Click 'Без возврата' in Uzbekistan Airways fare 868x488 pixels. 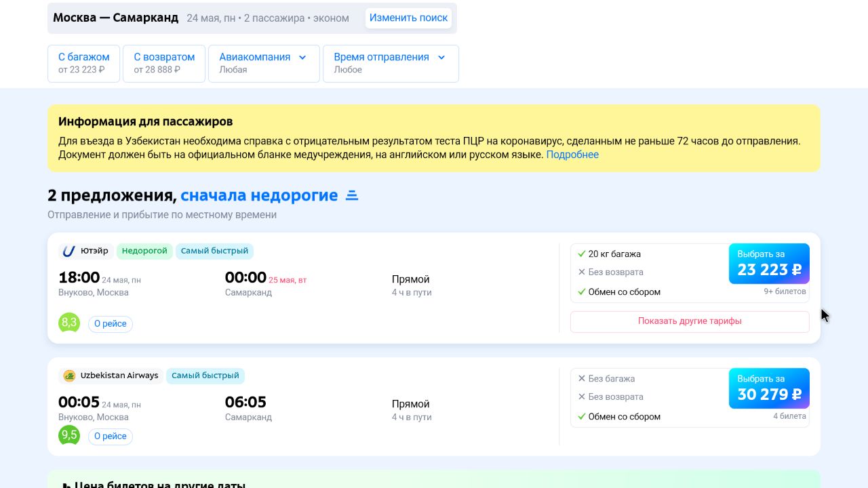coord(616,397)
